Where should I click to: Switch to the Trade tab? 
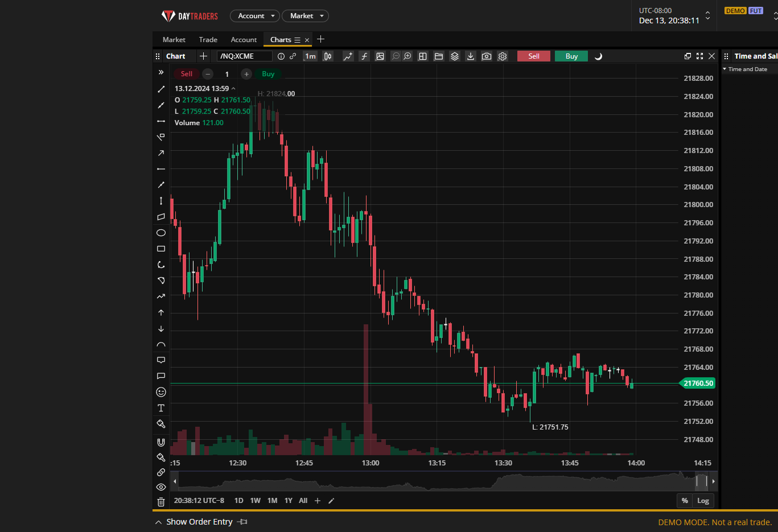[x=208, y=40]
